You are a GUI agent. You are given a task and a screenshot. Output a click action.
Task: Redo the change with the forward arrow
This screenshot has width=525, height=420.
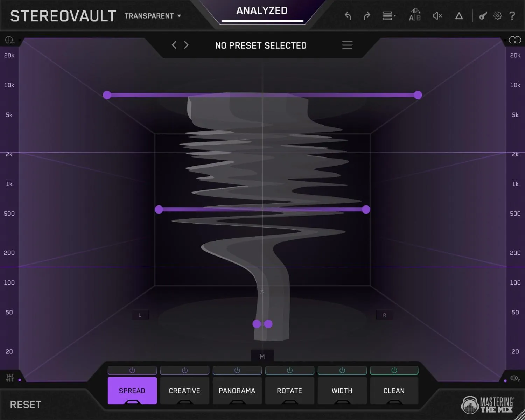click(367, 16)
